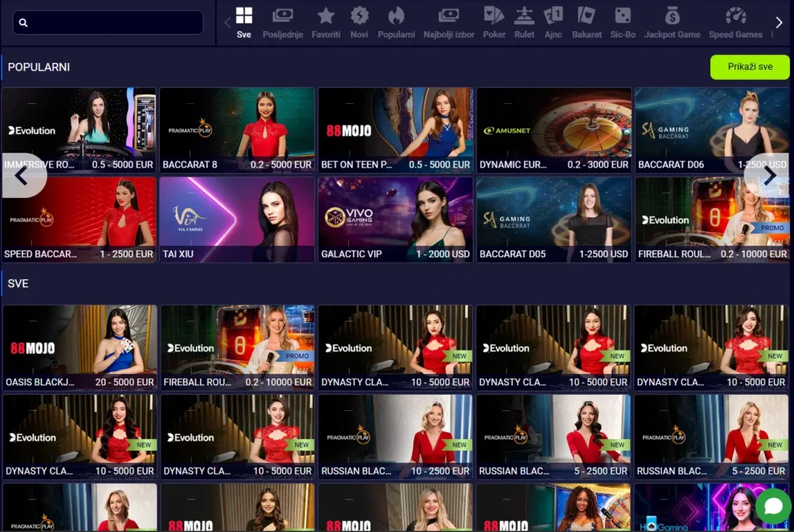Open the Posljednje recent games category

[x=282, y=22]
